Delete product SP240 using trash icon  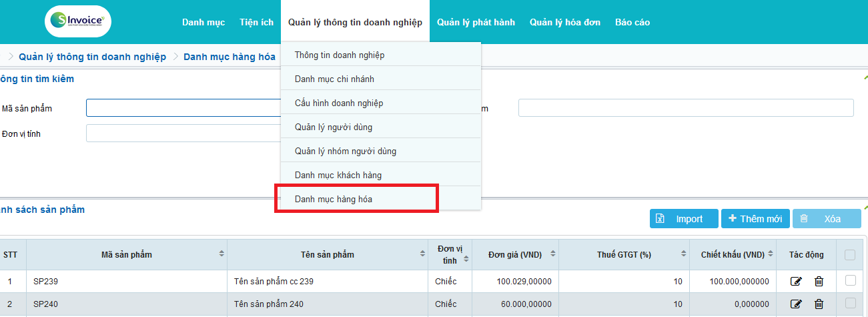pos(819,304)
